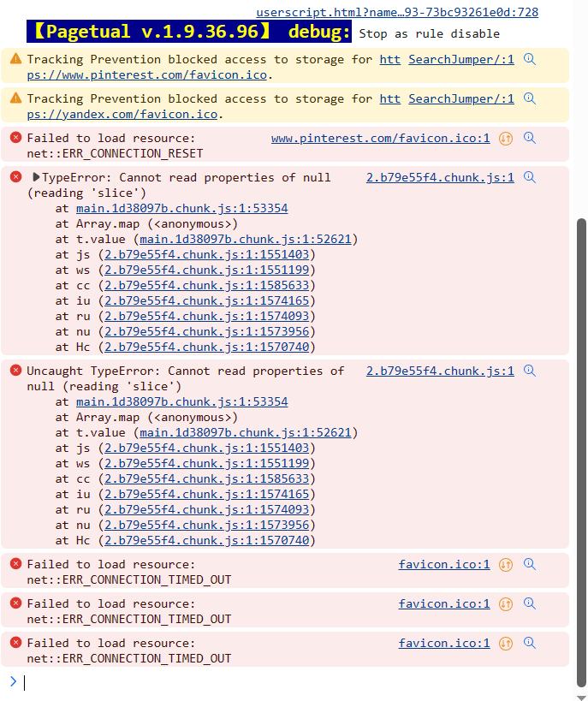The width and height of the screenshot is (588, 701).
Task: Click the network request icon on the last ERR_CONNECTION_TIMED_OUT row
Action: 506,643
